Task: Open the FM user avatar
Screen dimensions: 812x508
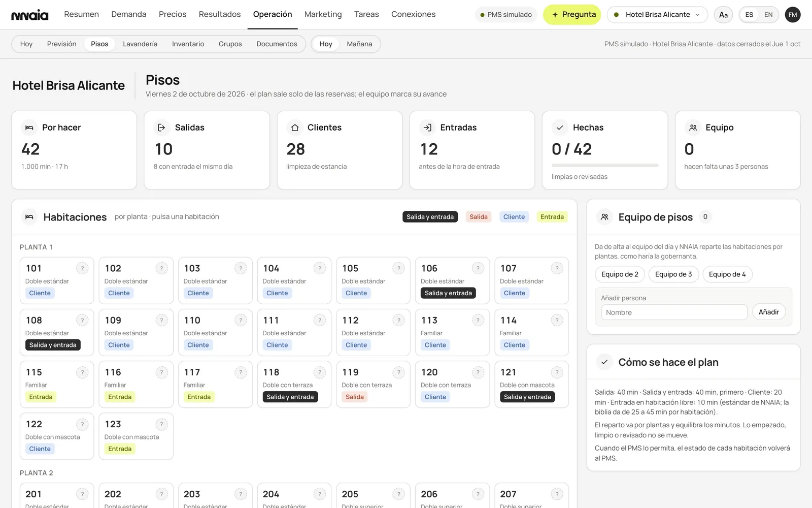Action: click(x=793, y=15)
